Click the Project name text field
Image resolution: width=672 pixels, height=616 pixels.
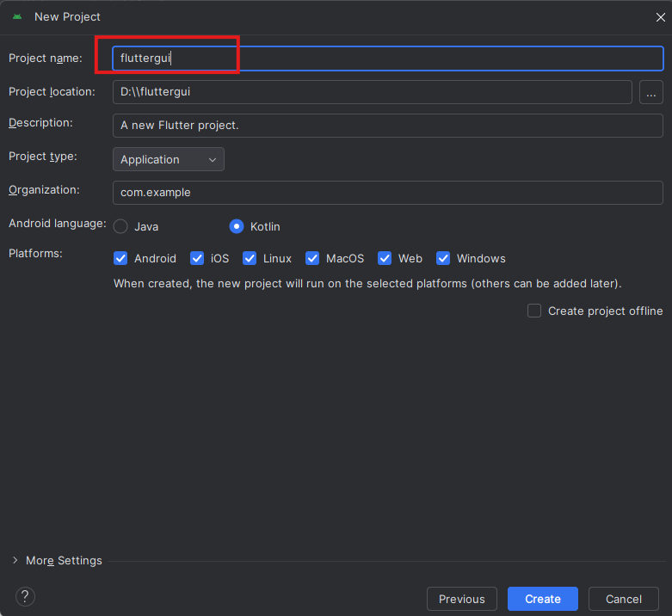(x=387, y=59)
